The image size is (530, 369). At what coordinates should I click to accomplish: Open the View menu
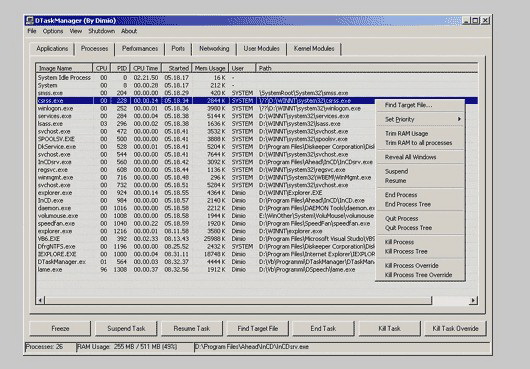pos(76,31)
